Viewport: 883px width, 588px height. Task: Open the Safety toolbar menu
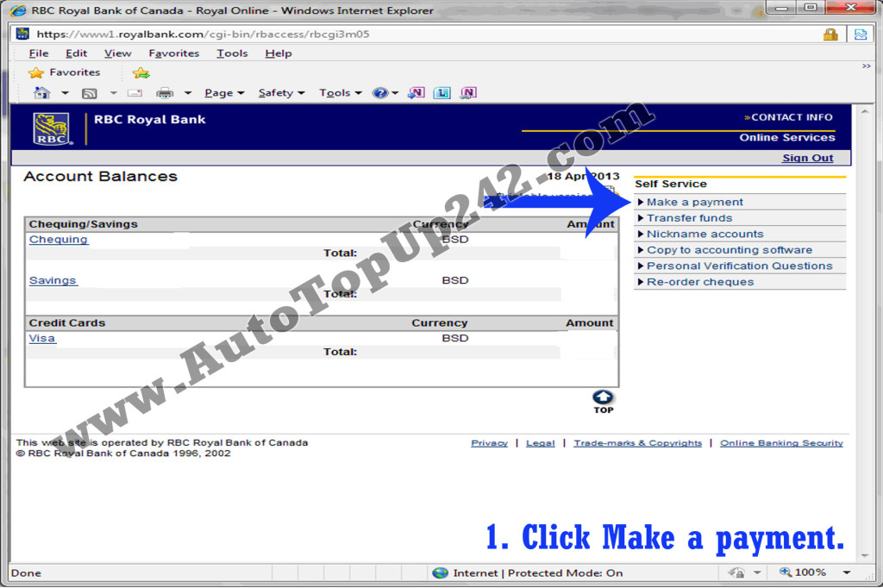click(x=281, y=93)
